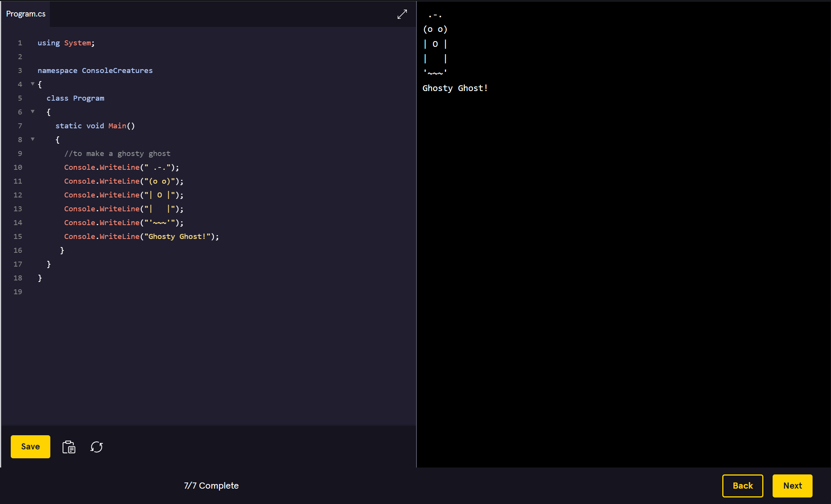Click the expand editor fullscreen icon
This screenshot has height=504, width=831.
[402, 14]
